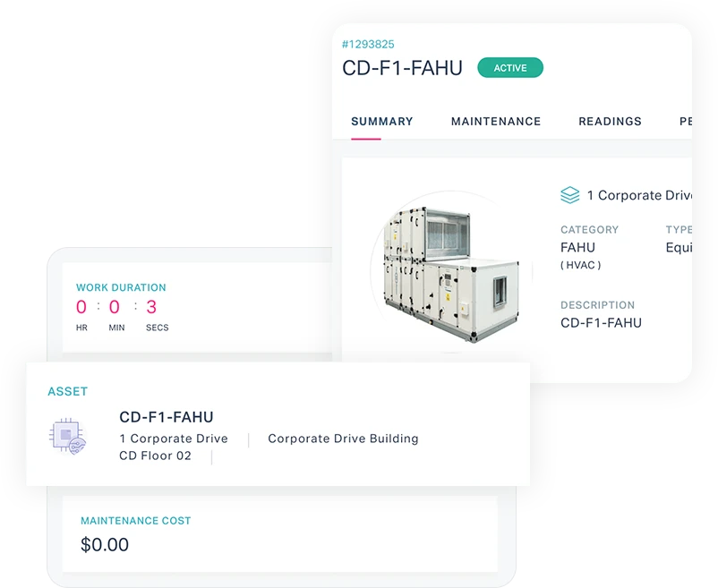Screen dimensions: 718x588
Task: Click the green ACTIVE status badge
Action: click(x=510, y=68)
